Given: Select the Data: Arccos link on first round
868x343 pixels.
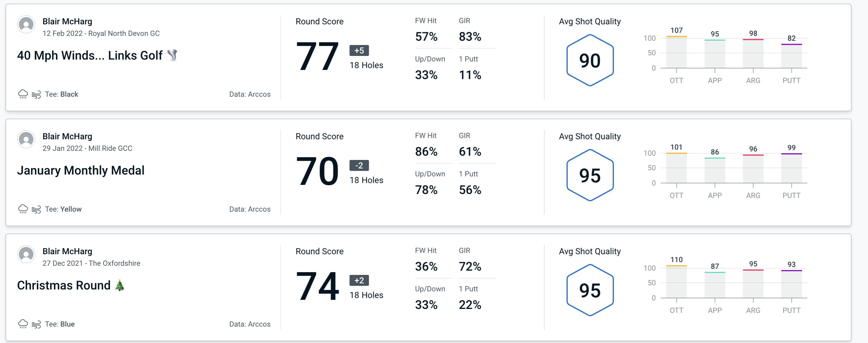Looking at the screenshot, I should (x=249, y=93).
